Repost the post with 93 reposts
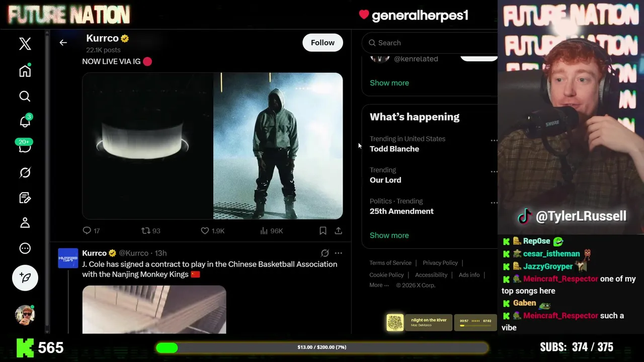Screen dimensions: 644x362 (x=145, y=230)
